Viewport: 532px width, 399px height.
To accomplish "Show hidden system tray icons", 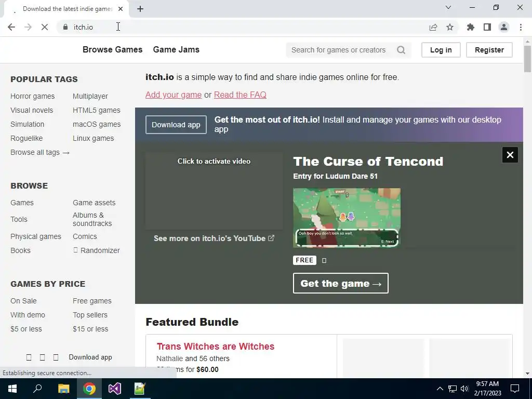I will click(x=440, y=389).
